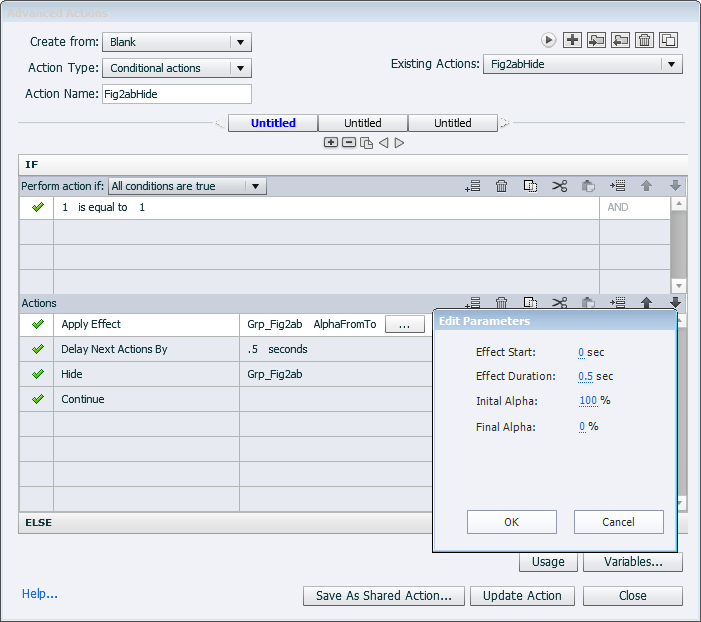Image resolution: width=701 pixels, height=622 pixels.
Task: Switch to the third Untitled decision tab
Action: point(452,123)
